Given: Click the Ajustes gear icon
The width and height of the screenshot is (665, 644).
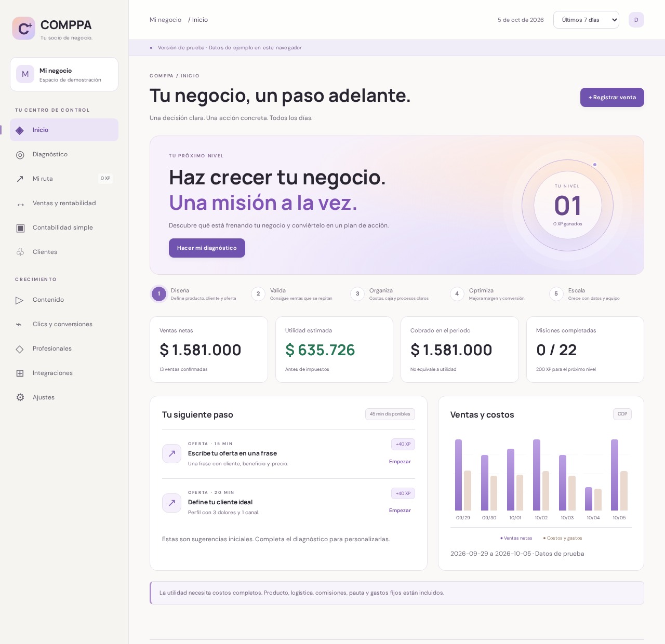Looking at the screenshot, I should coord(20,398).
